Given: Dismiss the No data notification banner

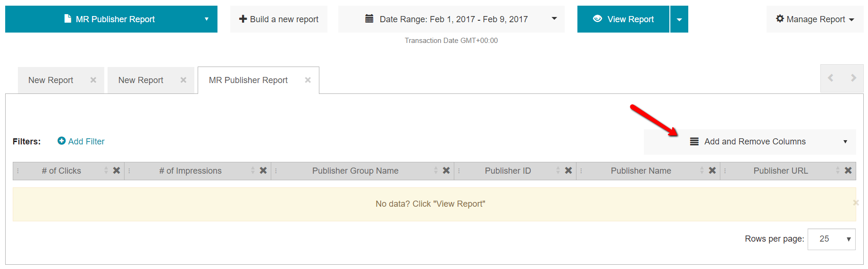Looking at the screenshot, I should click(855, 203).
